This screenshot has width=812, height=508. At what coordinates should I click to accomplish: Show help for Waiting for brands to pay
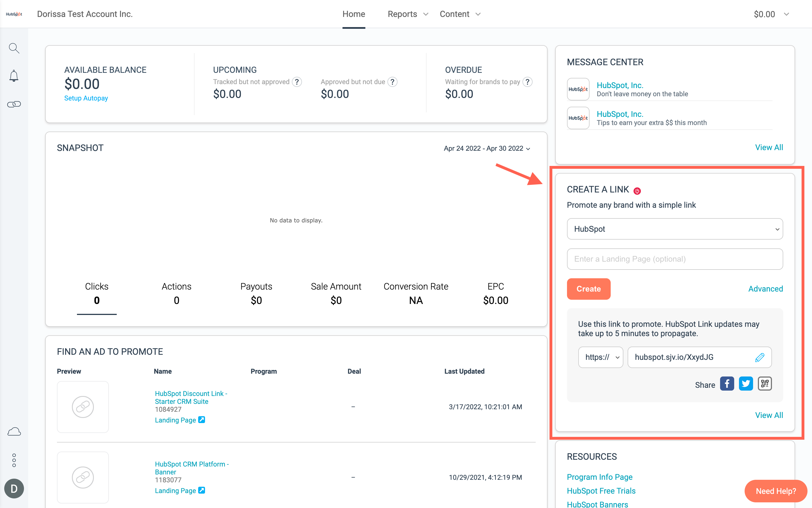pos(528,82)
